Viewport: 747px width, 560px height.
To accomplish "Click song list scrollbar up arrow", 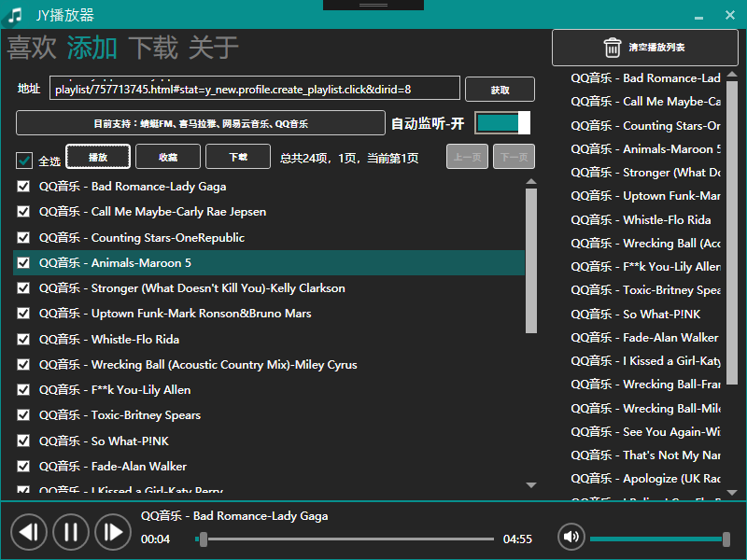I will tap(531, 181).
